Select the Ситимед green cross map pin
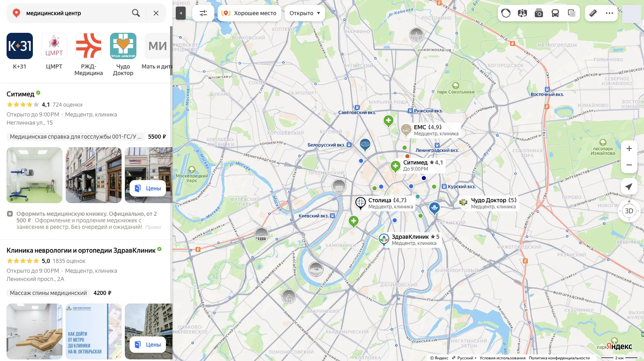This screenshot has width=644, height=361. (x=396, y=166)
